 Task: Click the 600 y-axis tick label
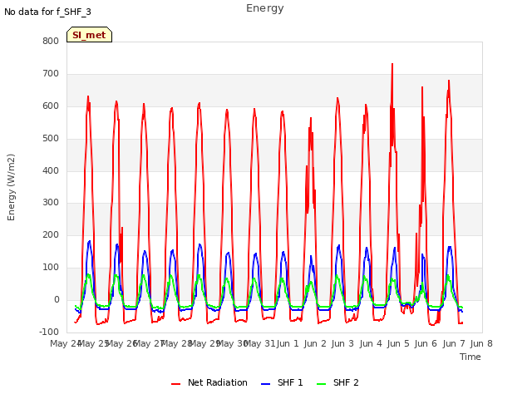pos(51,106)
